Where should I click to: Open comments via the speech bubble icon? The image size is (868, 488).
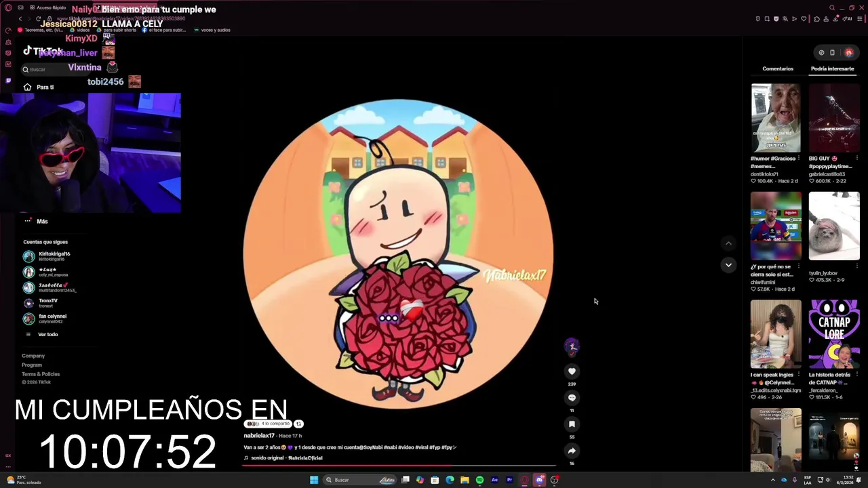click(572, 398)
